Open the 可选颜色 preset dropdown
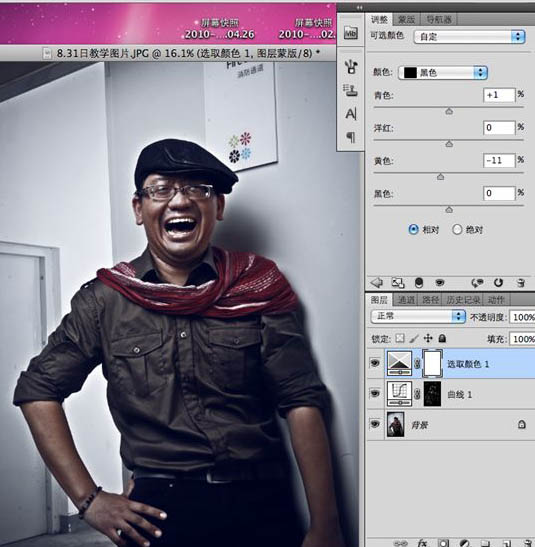The height and width of the screenshot is (547, 535). click(469, 37)
